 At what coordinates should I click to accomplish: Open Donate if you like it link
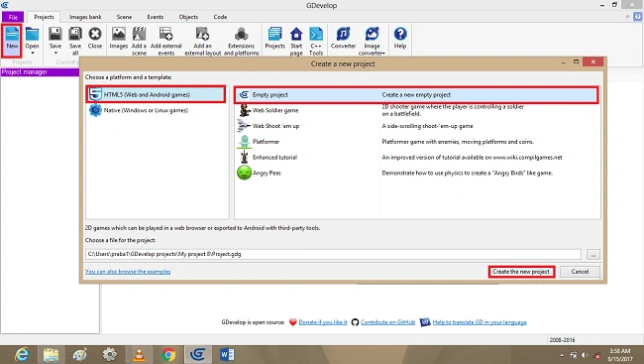323,322
